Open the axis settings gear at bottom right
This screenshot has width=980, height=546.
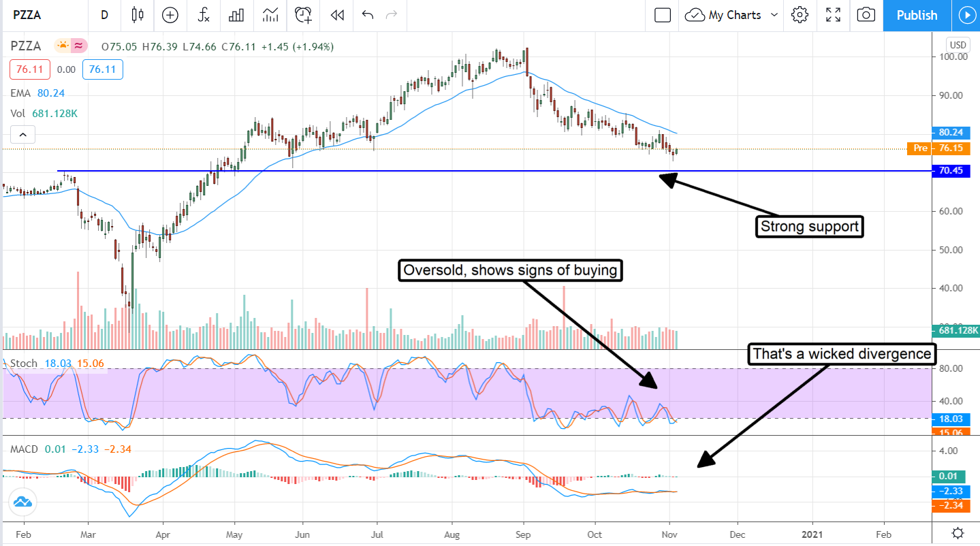coord(958,532)
